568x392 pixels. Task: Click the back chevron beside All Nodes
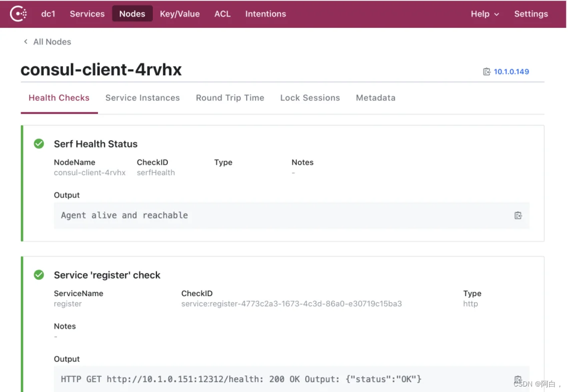25,42
